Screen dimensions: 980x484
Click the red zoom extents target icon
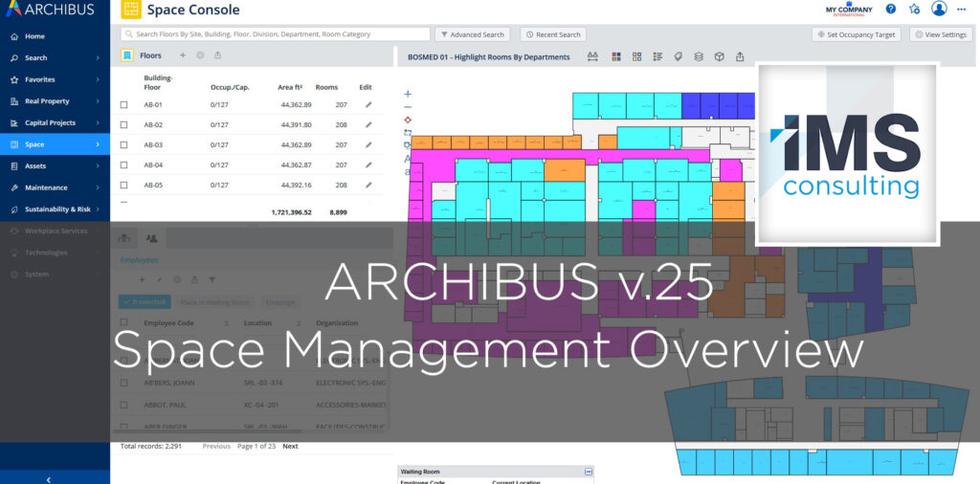click(x=408, y=120)
